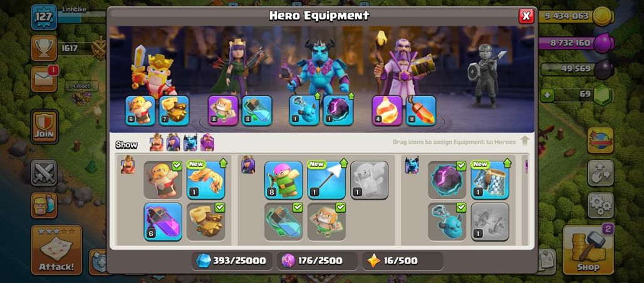Open the Shop button with hammer
644x283 pixels.
(x=588, y=250)
